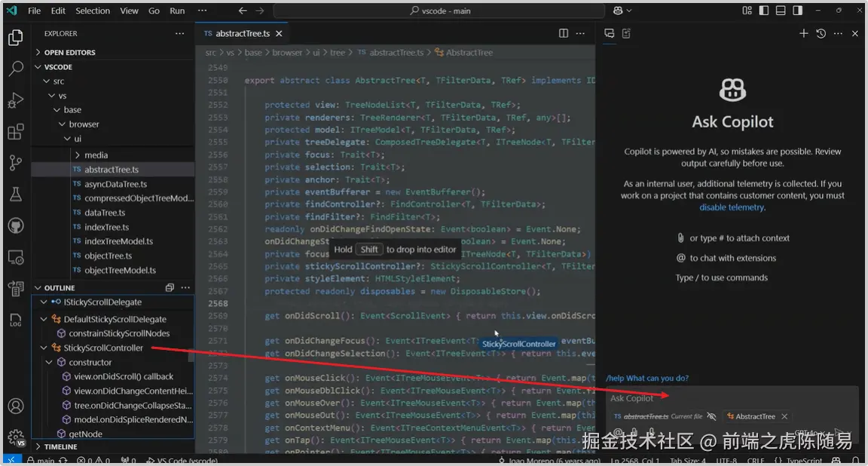Open chat panel more actions ellipsis
The width and height of the screenshot is (868, 466).
click(x=838, y=34)
